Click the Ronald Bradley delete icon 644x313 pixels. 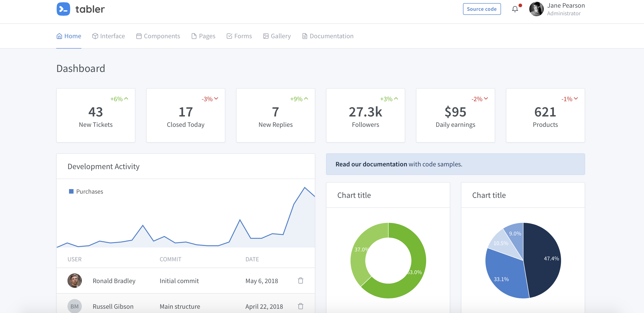pos(301,281)
